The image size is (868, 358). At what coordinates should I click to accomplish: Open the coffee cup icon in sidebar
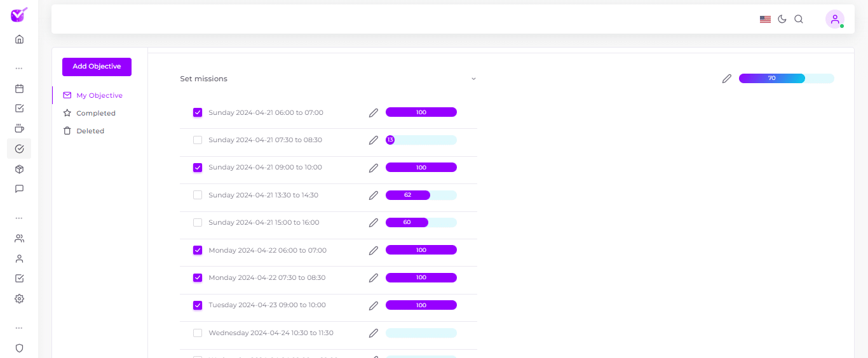(19, 129)
